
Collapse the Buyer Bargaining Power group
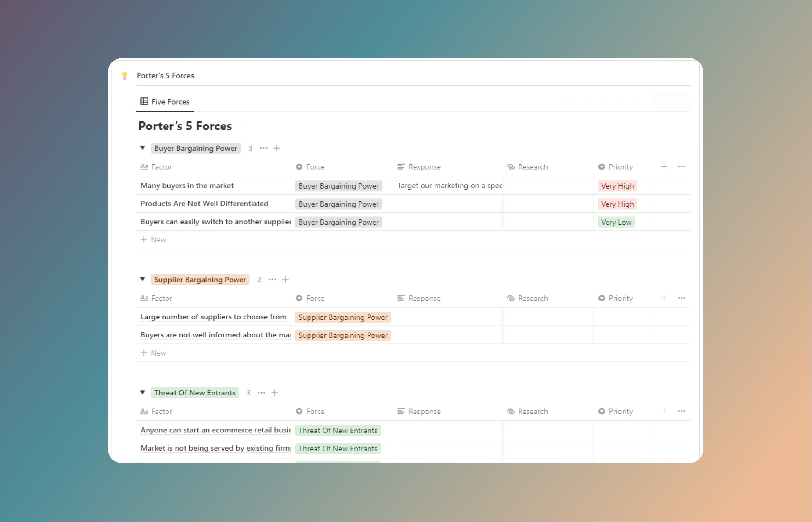pyautogui.click(x=143, y=148)
